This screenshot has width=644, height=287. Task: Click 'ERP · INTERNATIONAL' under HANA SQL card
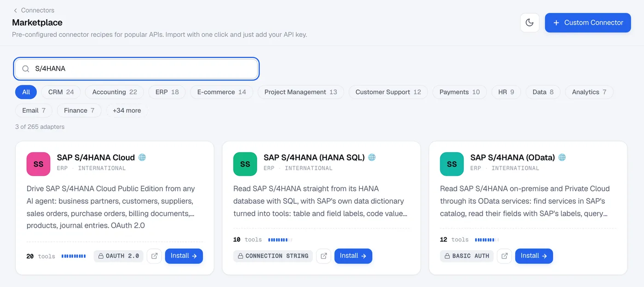(x=298, y=168)
